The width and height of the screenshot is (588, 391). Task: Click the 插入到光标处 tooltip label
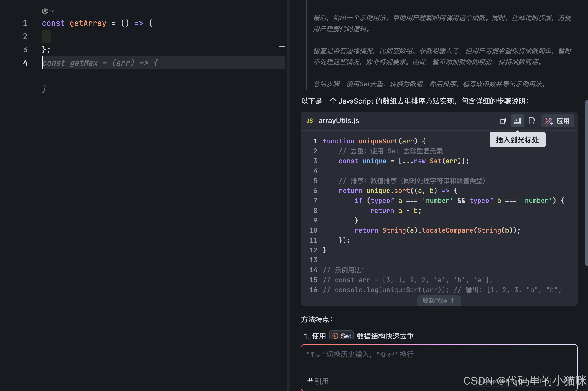(x=517, y=140)
